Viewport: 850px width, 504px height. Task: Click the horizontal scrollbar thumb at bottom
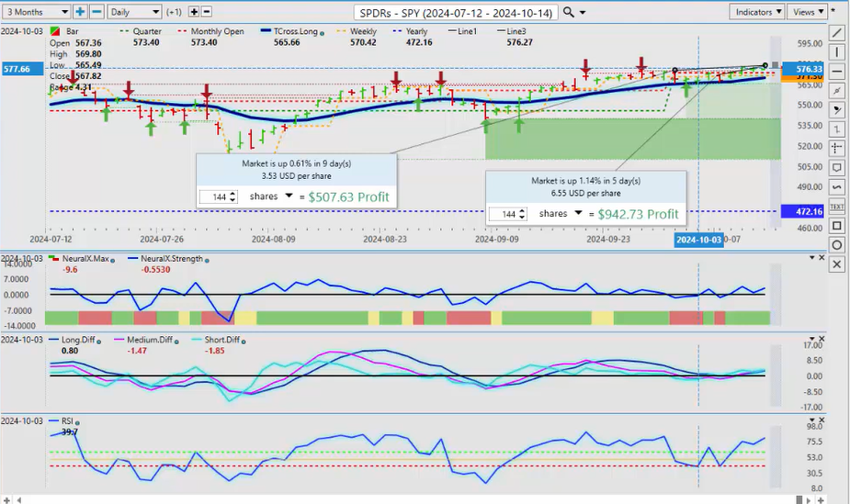coord(799,499)
